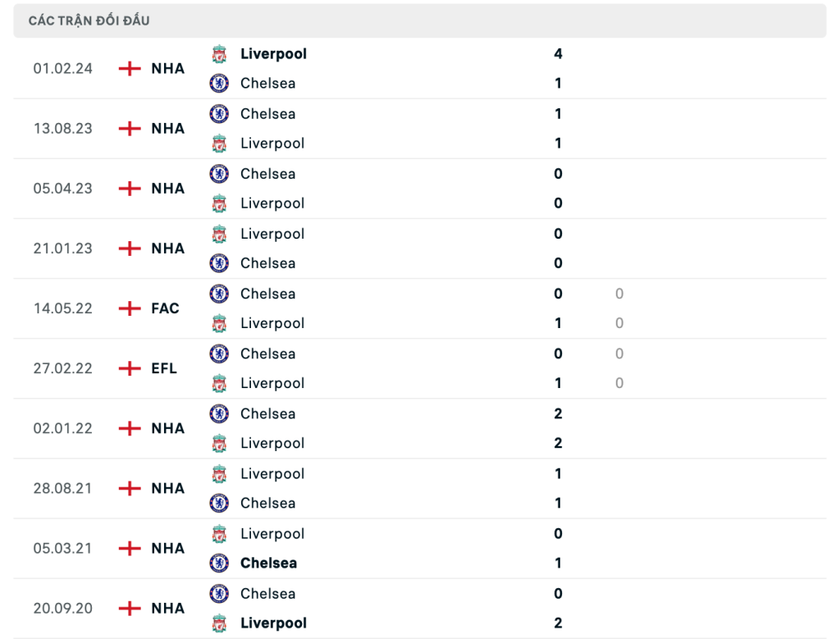Click score 4 in the 01.02.24 match

click(x=558, y=53)
